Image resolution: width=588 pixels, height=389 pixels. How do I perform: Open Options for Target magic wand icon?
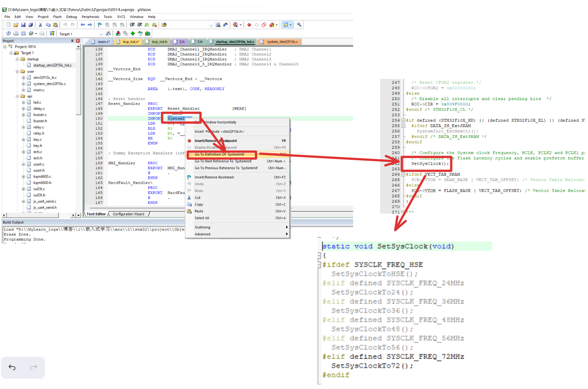point(108,34)
